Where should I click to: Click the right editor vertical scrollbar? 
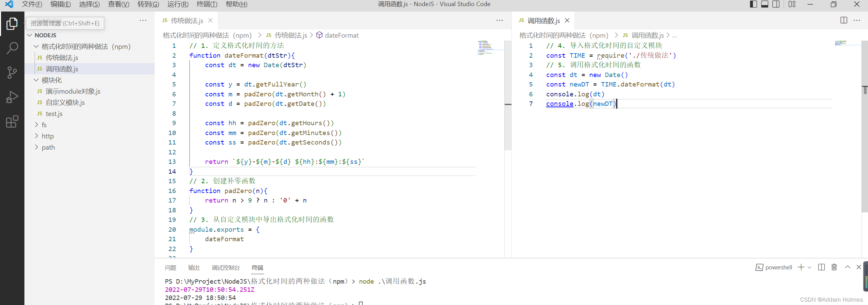coord(865,127)
